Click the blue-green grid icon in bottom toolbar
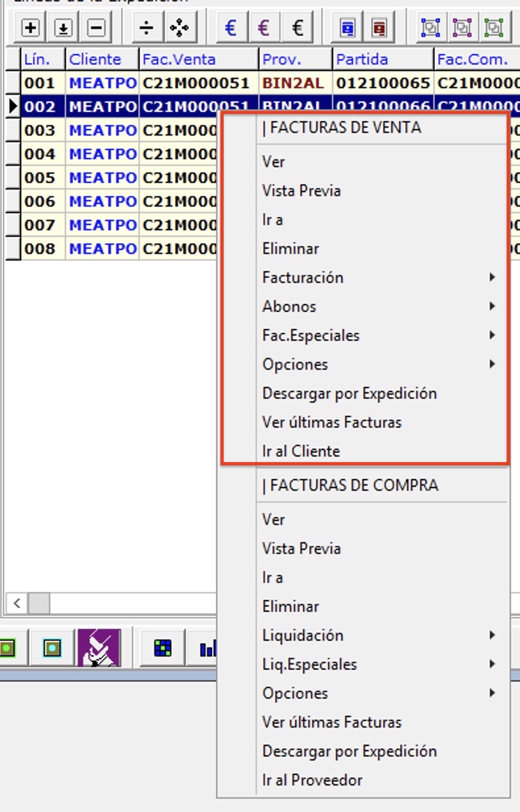 click(x=163, y=649)
